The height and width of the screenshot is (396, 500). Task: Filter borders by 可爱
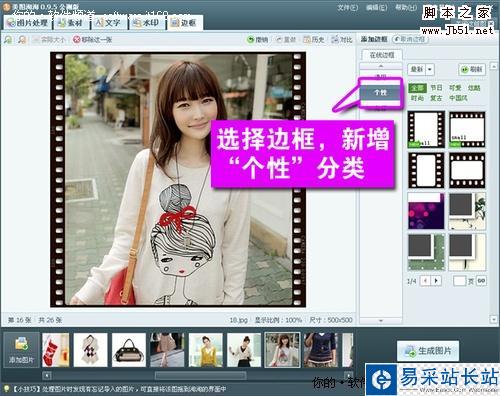pyautogui.click(x=455, y=88)
